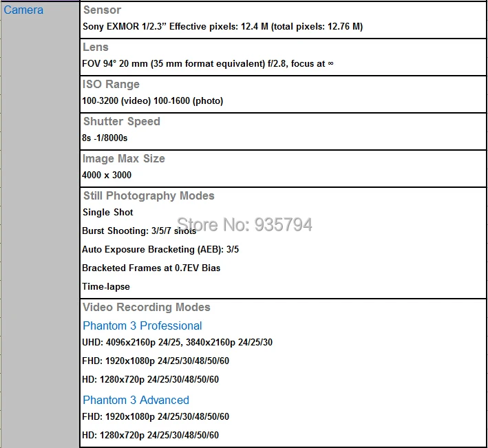Select Bracketed Frames at 0.7EV Bias
Image resolution: width=488 pixels, height=448 pixels.
click(151, 268)
